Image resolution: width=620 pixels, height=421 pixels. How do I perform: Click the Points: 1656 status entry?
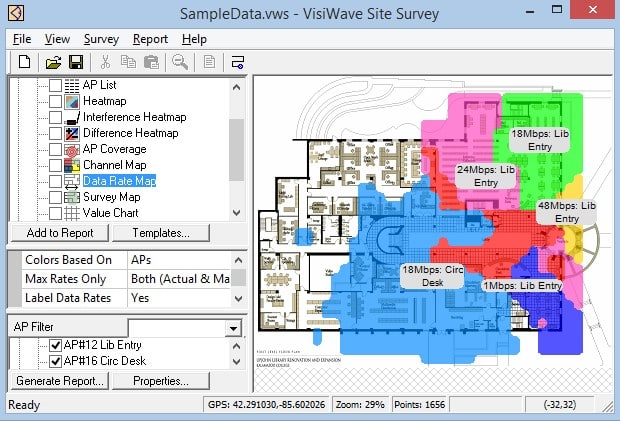coord(419,405)
